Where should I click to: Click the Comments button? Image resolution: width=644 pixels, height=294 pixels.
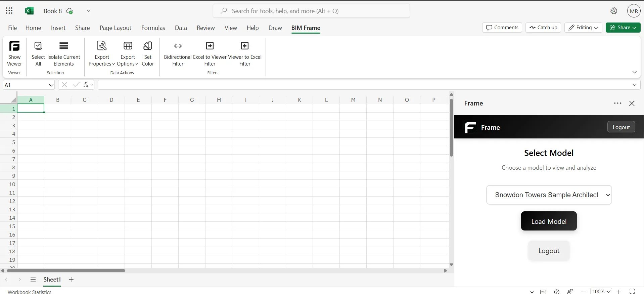click(x=502, y=28)
